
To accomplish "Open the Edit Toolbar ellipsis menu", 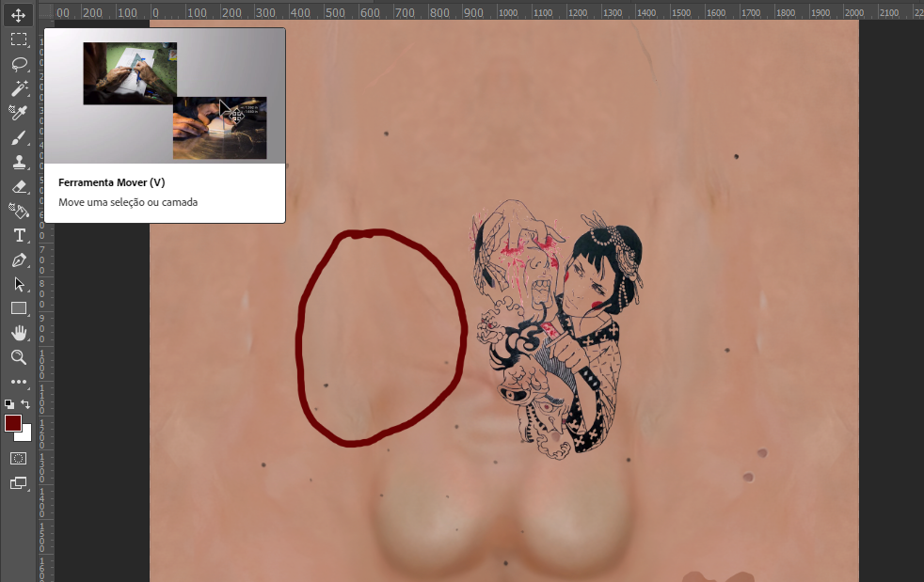I will click(19, 382).
